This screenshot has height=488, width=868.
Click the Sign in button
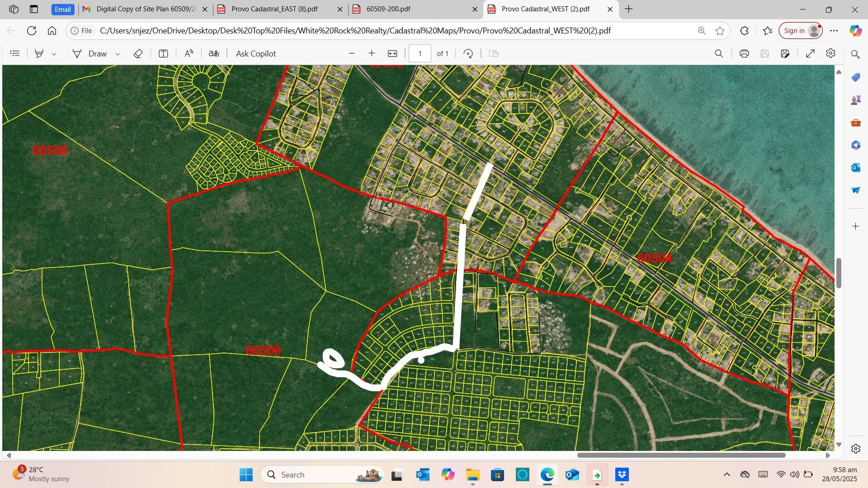tap(801, 31)
